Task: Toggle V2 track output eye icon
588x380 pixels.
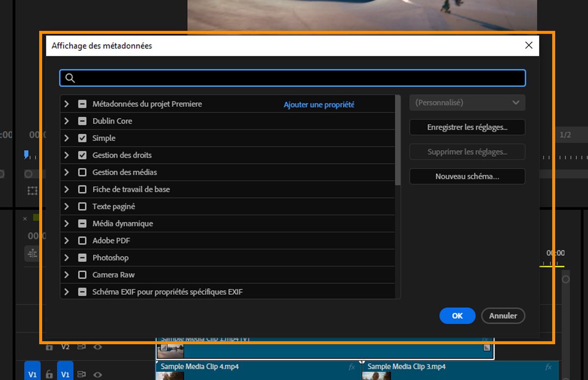Action: pyautogui.click(x=98, y=347)
